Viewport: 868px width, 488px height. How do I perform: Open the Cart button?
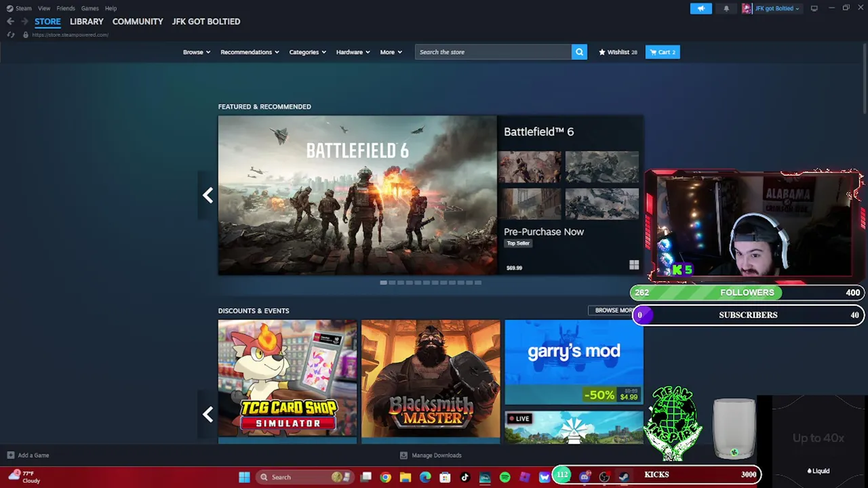[x=663, y=52]
